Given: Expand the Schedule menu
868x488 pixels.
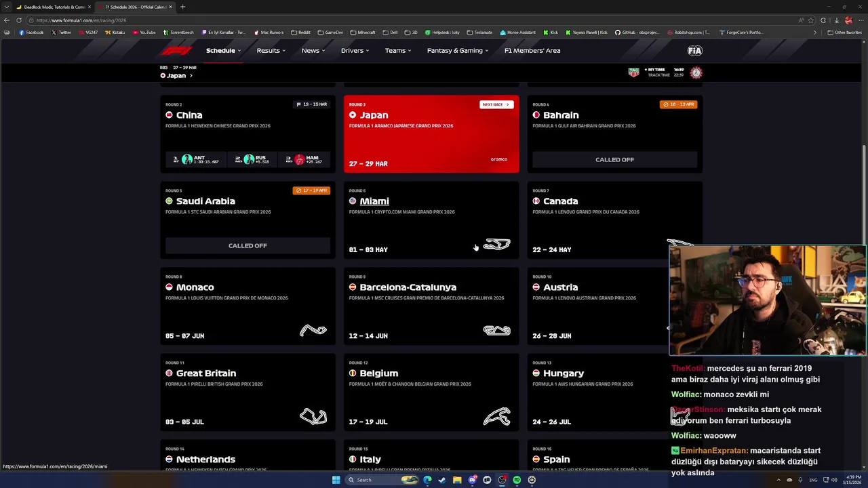Looking at the screenshot, I should tap(224, 50).
